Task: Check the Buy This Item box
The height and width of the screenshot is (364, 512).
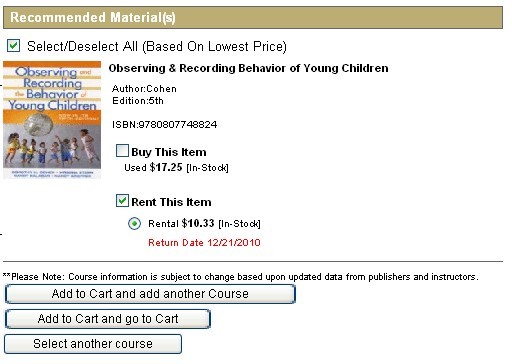Action: pyautogui.click(x=122, y=151)
